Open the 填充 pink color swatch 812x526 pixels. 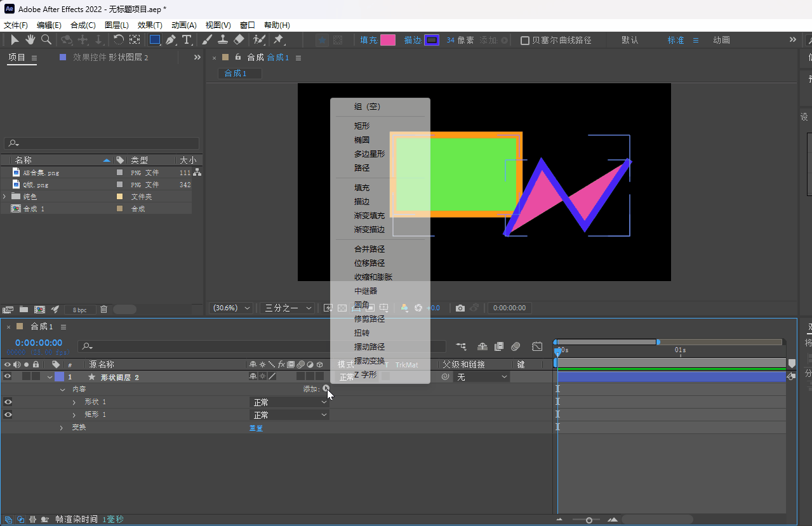[387, 40]
